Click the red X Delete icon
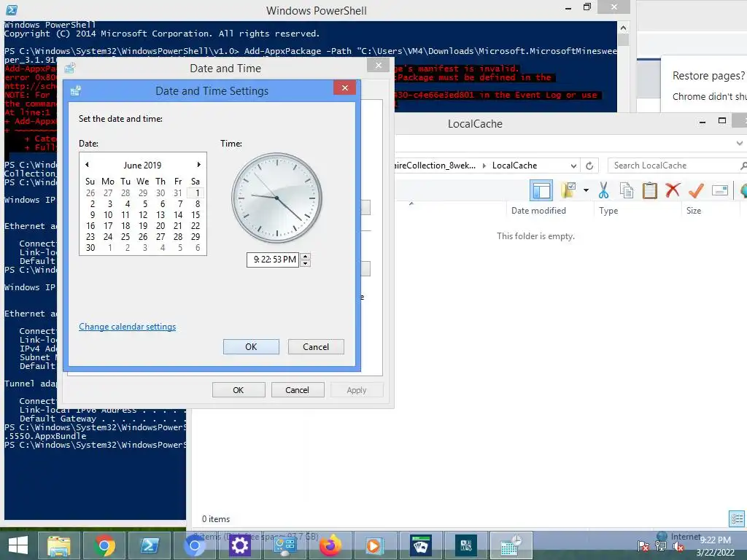The width and height of the screenshot is (747, 560). 673,190
